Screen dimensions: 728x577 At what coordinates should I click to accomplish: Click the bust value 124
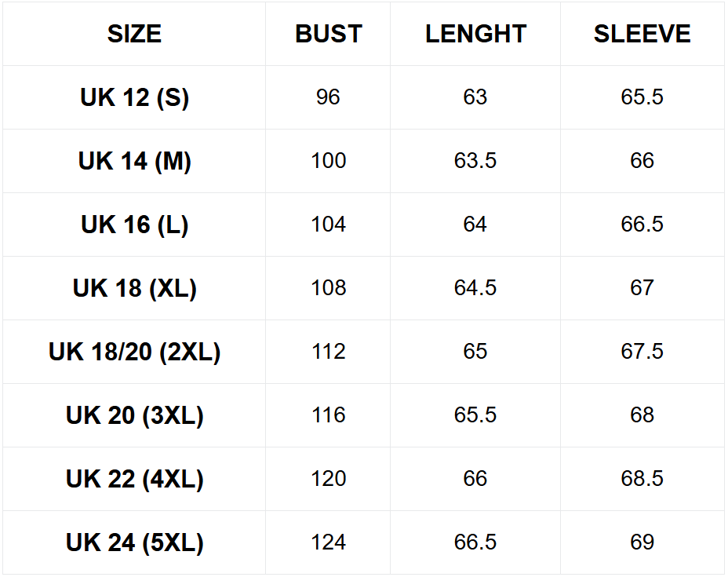point(328,542)
